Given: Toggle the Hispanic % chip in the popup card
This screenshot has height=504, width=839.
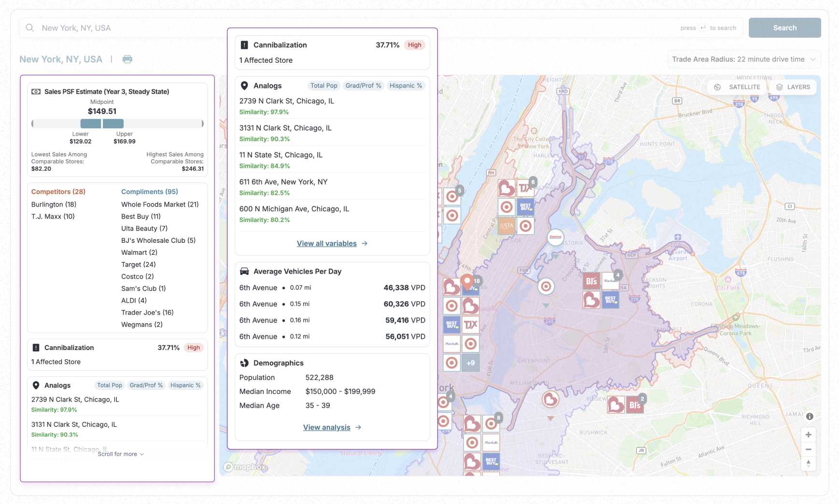Looking at the screenshot, I should click(406, 85).
